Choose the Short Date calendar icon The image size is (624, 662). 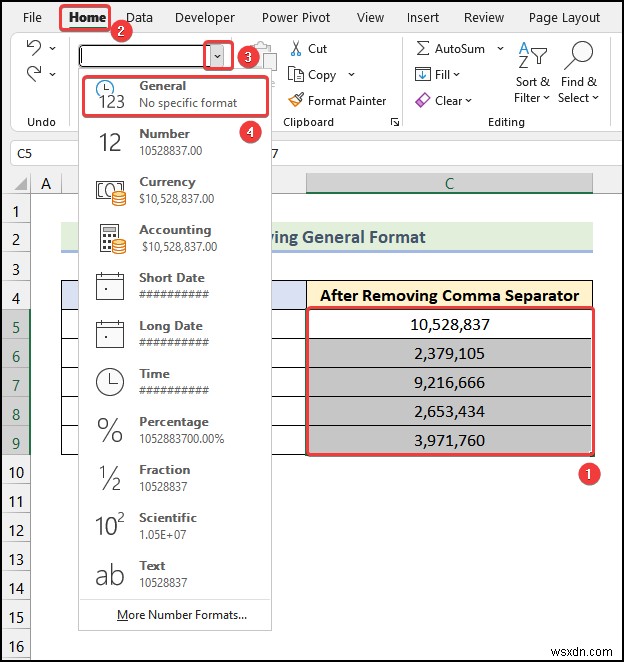(x=110, y=286)
